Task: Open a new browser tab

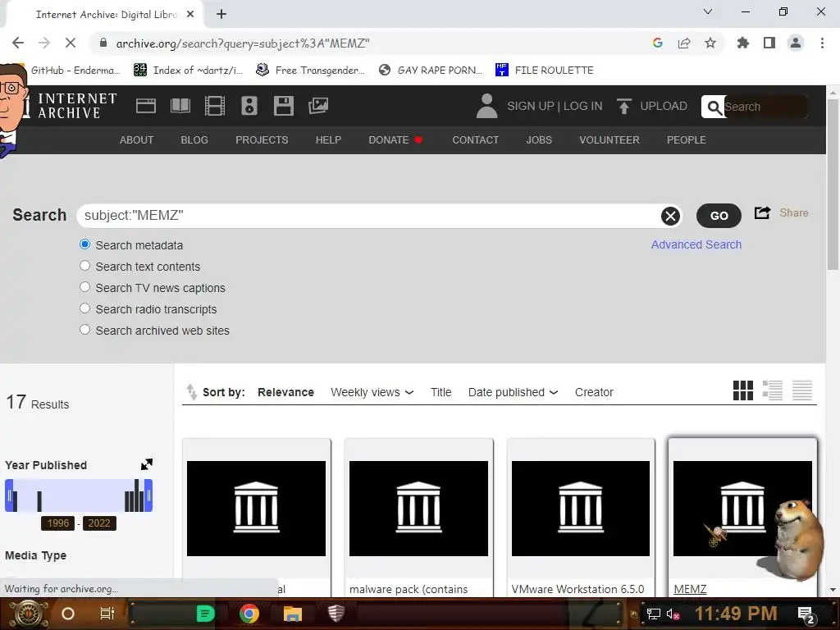Action: pos(221,15)
